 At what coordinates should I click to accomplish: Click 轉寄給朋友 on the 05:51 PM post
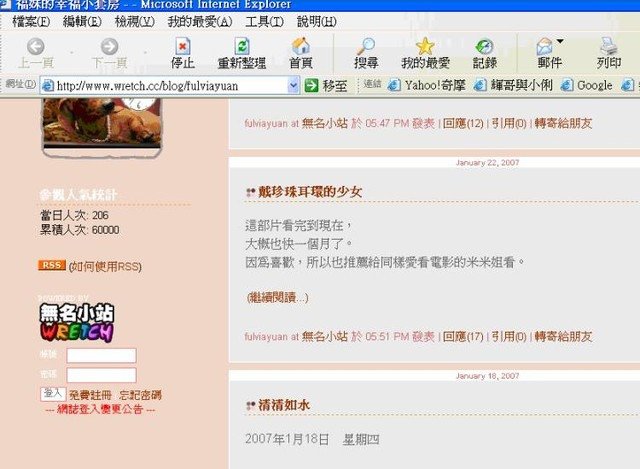[563, 336]
